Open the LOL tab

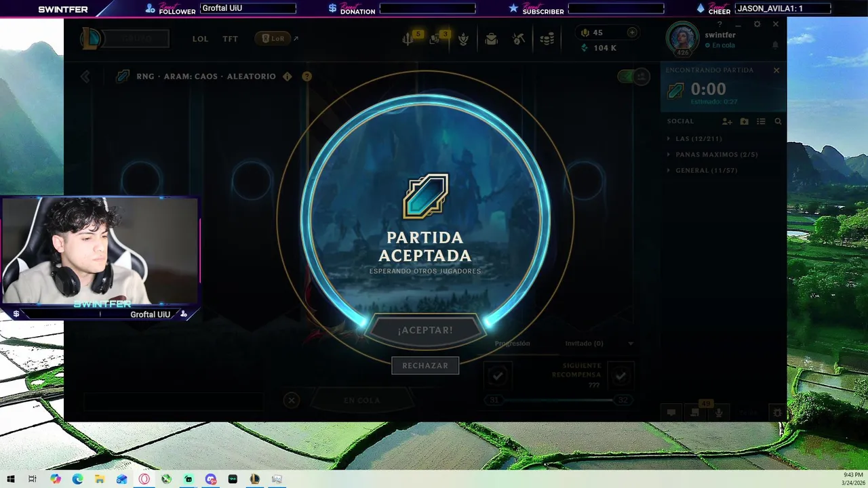coord(200,39)
